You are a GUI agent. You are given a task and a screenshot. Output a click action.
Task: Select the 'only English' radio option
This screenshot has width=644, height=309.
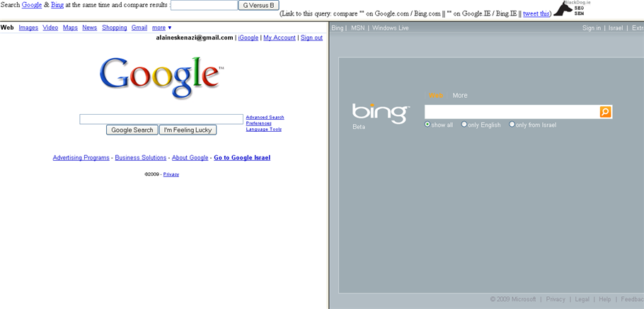tap(464, 124)
